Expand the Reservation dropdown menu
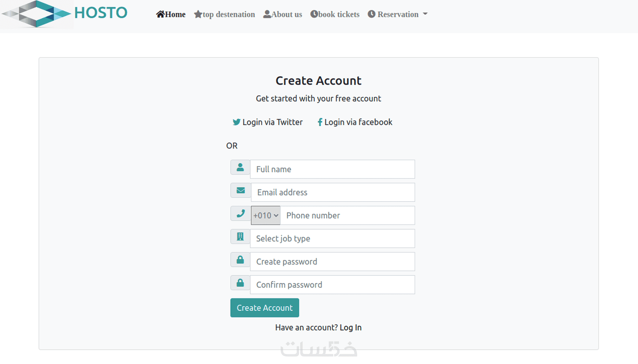This screenshot has height=364, width=638. (x=398, y=14)
